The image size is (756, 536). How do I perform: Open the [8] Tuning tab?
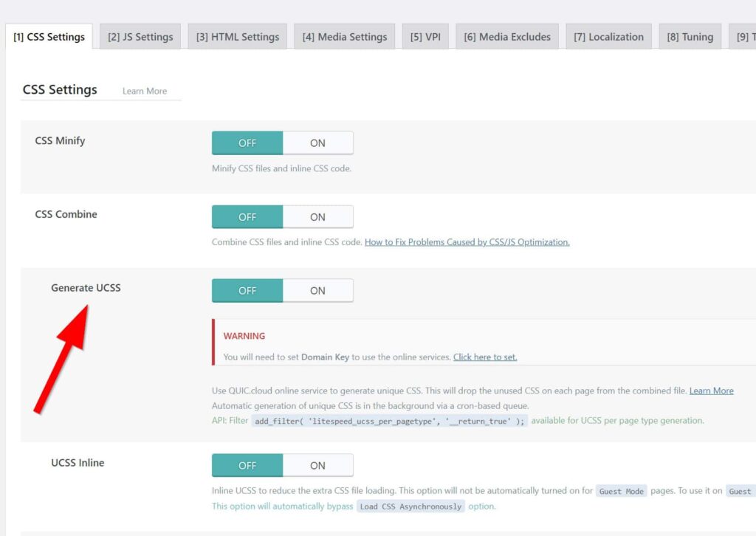coord(690,37)
